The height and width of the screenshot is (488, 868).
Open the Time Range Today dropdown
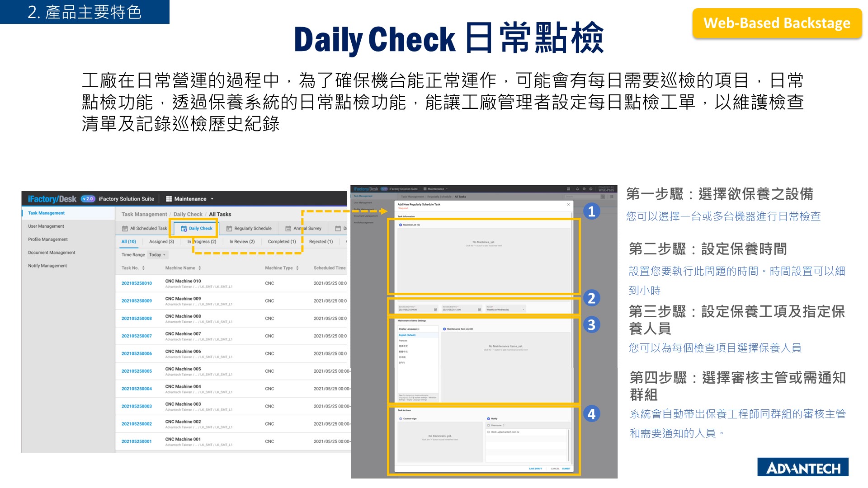point(157,255)
